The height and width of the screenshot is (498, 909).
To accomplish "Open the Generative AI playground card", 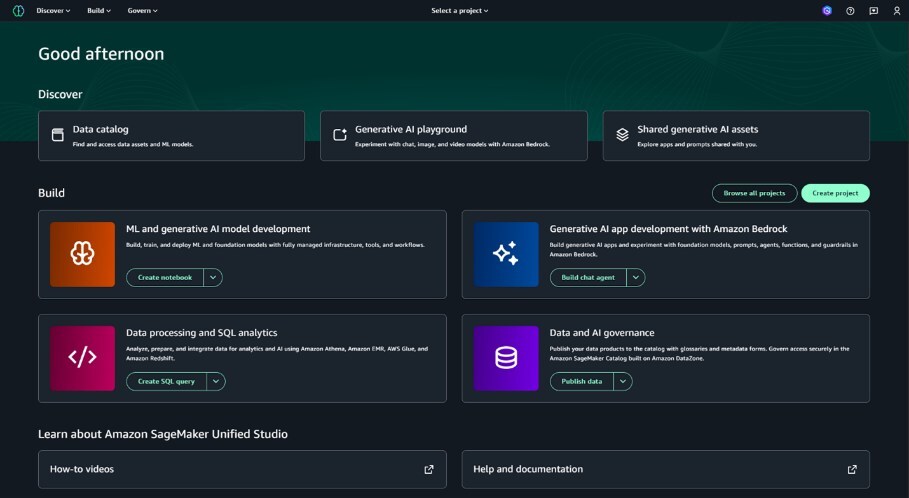I will pyautogui.click(x=454, y=136).
